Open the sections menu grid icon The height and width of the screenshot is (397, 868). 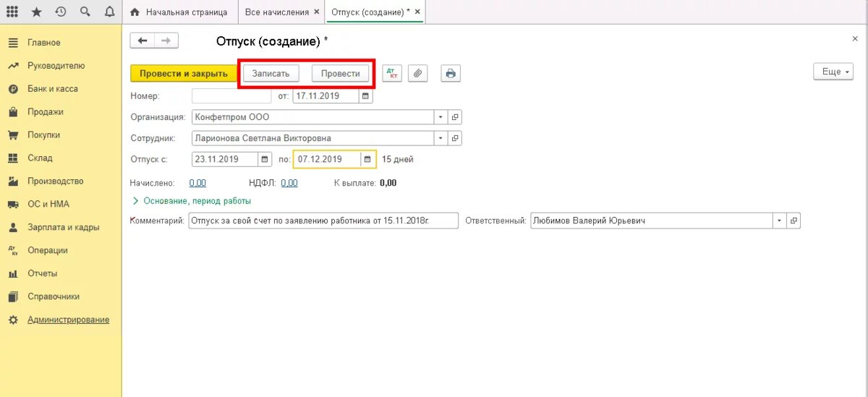[x=12, y=12]
